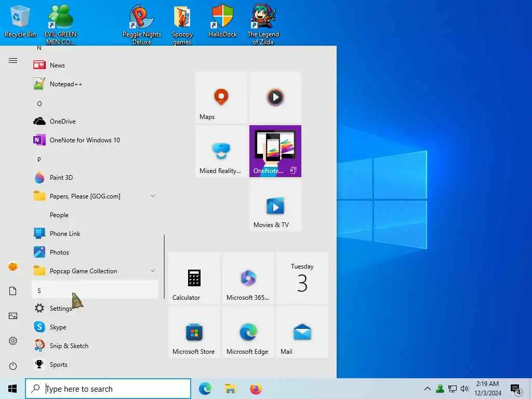This screenshot has width=532, height=399.
Task: Open OneDrive from the app list
Action: (95, 121)
